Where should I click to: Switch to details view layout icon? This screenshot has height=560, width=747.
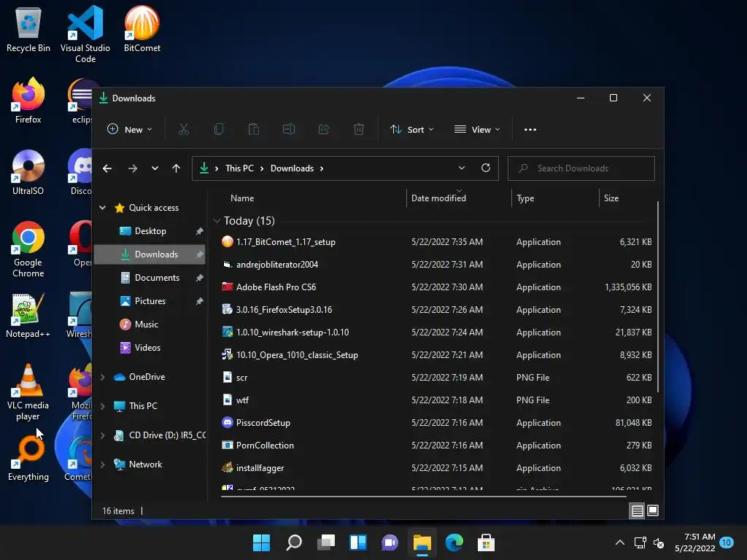(637, 511)
